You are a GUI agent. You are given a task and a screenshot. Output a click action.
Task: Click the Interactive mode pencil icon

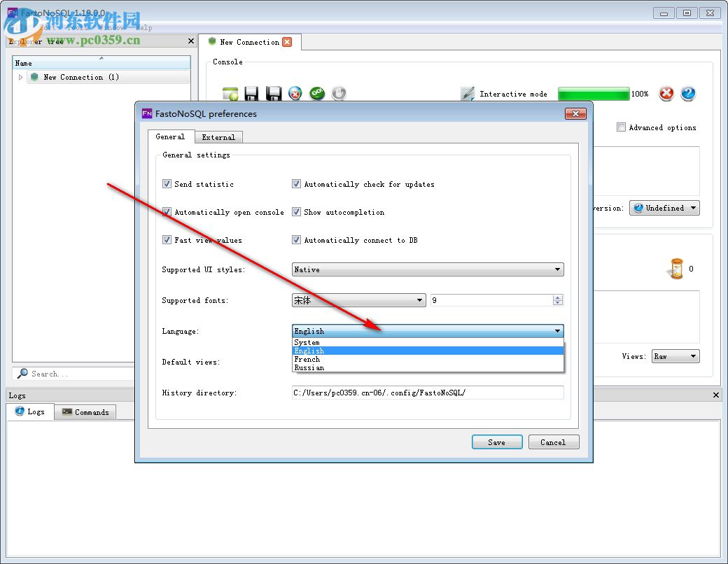468,94
